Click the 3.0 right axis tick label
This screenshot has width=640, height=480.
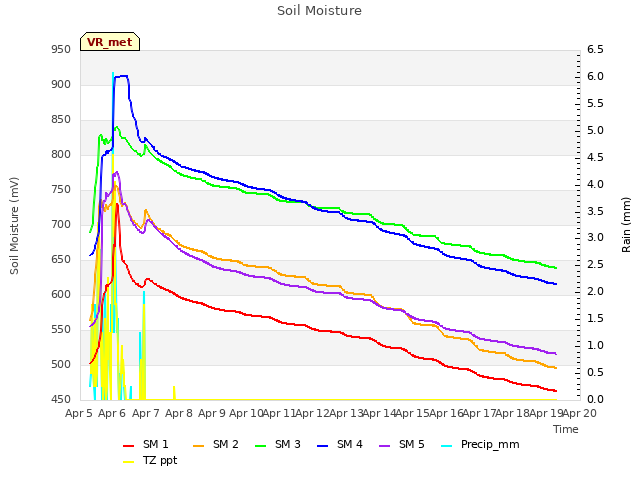[x=595, y=238]
